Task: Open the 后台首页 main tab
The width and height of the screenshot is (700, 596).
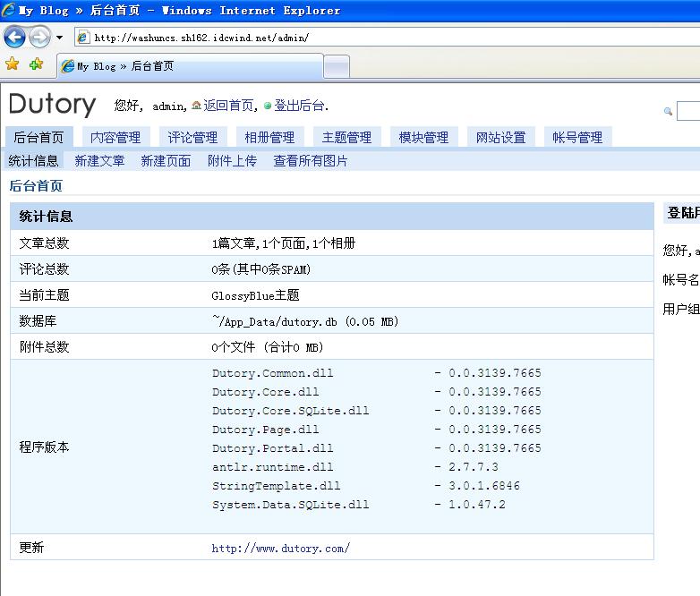Action: [38, 137]
